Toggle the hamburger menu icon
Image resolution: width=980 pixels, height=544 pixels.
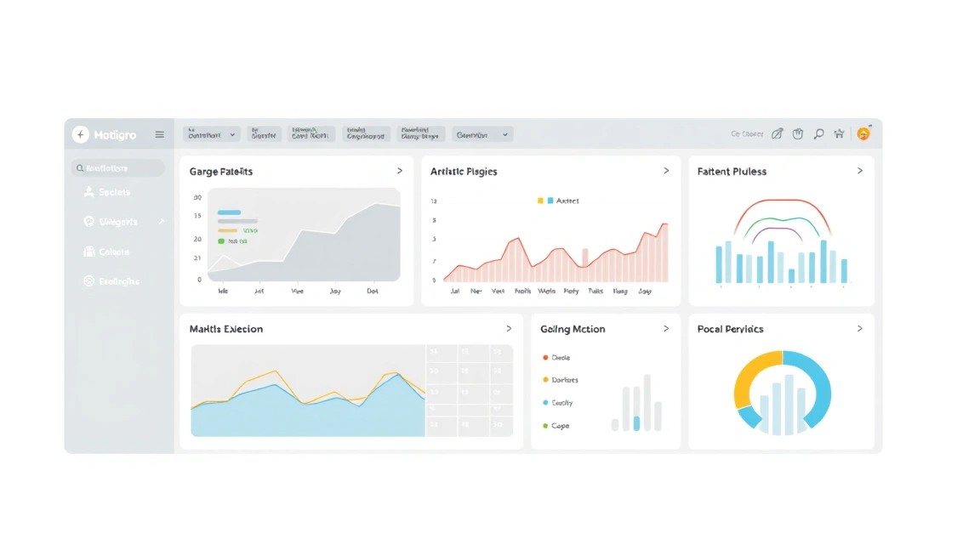pos(159,134)
